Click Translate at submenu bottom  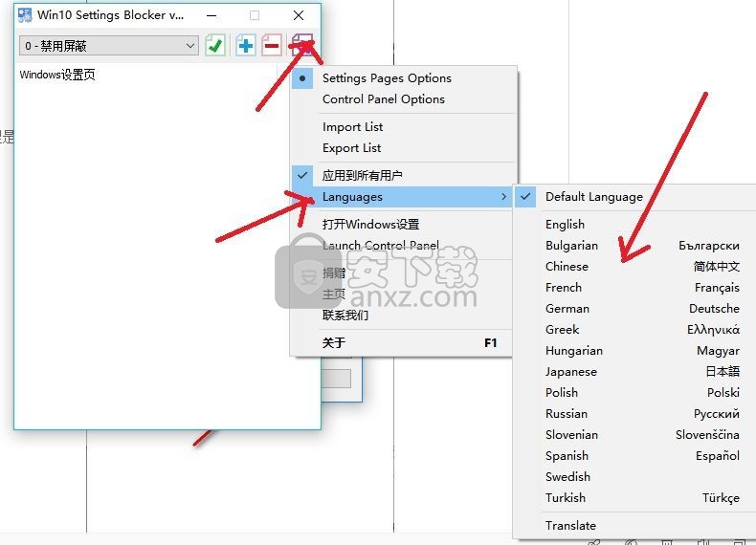click(x=635, y=525)
